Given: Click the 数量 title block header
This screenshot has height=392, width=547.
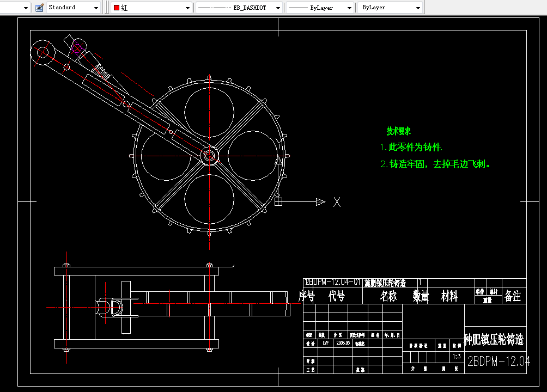Looking at the screenshot, I should (x=421, y=296).
